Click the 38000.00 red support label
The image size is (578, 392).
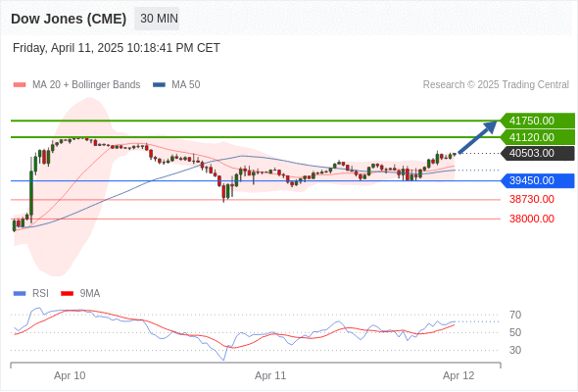coord(532,219)
